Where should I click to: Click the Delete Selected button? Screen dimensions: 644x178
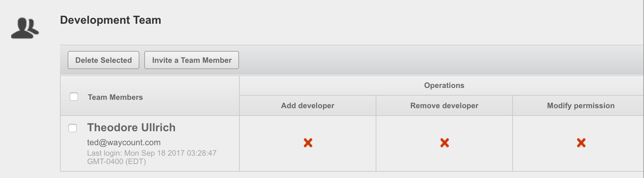coord(103,60)
